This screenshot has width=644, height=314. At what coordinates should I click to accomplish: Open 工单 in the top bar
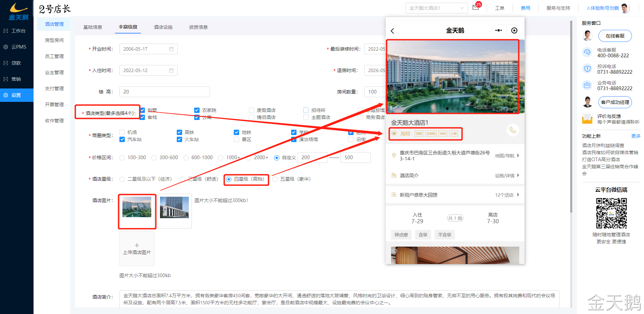click(499, 8)
